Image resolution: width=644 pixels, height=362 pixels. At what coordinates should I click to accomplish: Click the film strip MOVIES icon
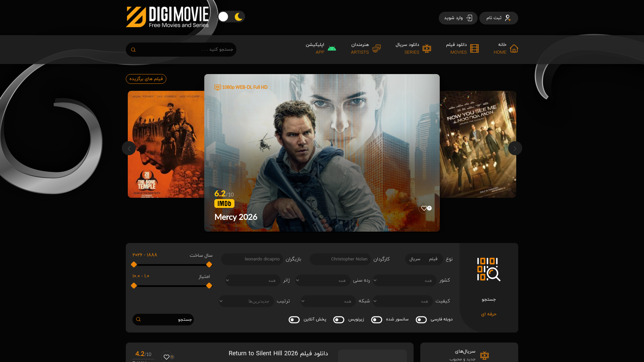tap(474, 49)
